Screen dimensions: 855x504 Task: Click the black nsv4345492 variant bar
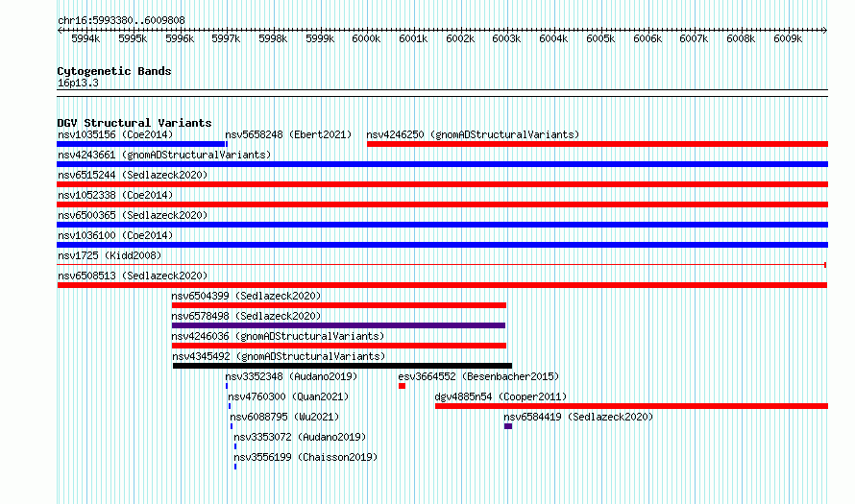pos(342,366)
